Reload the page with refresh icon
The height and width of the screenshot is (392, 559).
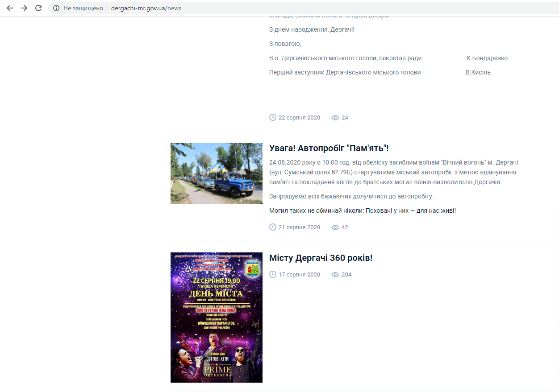[x=38, y=8]
